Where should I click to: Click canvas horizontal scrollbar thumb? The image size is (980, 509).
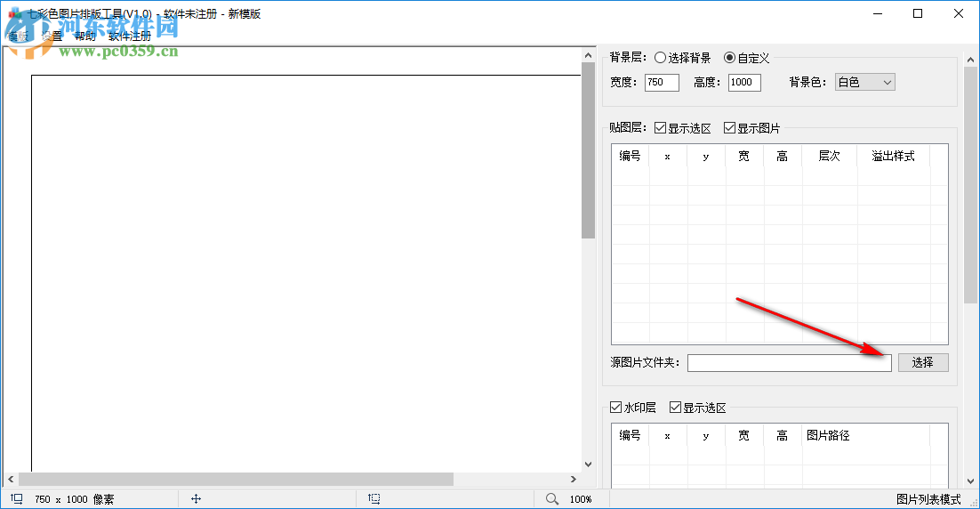236,479
